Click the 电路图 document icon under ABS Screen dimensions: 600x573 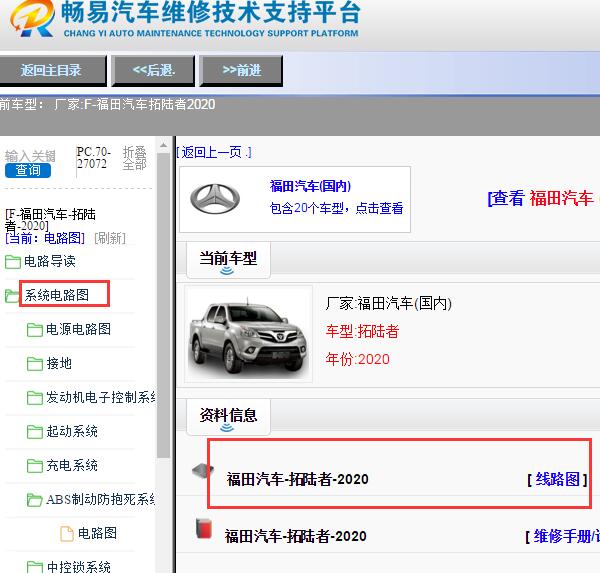click(x=67, y=534)
